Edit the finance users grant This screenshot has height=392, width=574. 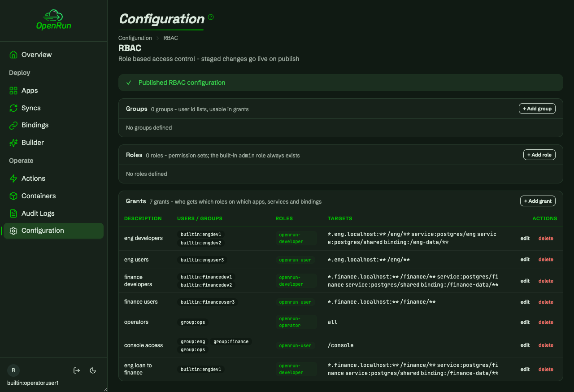coord(525,302)
